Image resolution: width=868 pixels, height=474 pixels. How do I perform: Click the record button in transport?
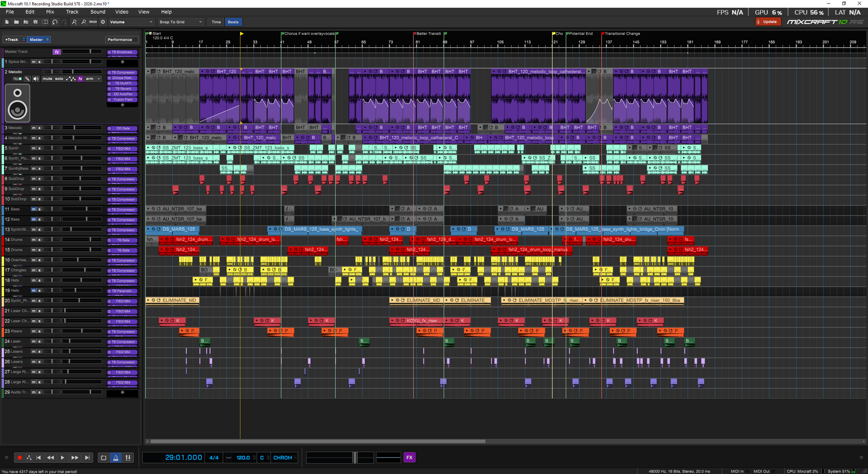[19, 458]
